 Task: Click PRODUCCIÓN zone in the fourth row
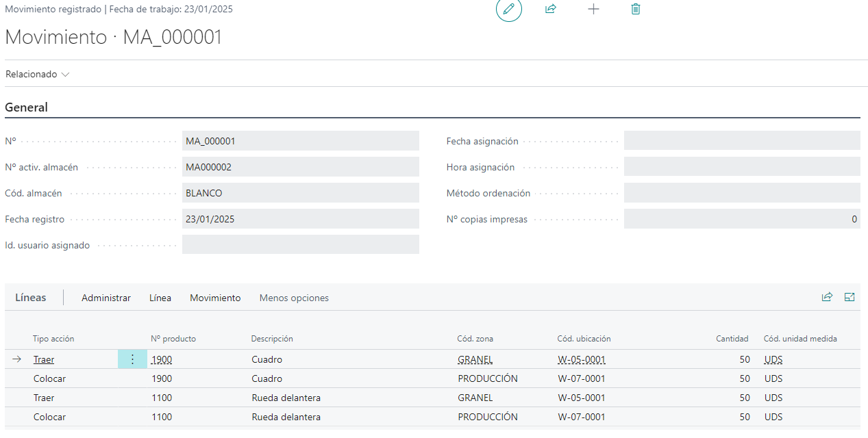click(x=488, y=417)
